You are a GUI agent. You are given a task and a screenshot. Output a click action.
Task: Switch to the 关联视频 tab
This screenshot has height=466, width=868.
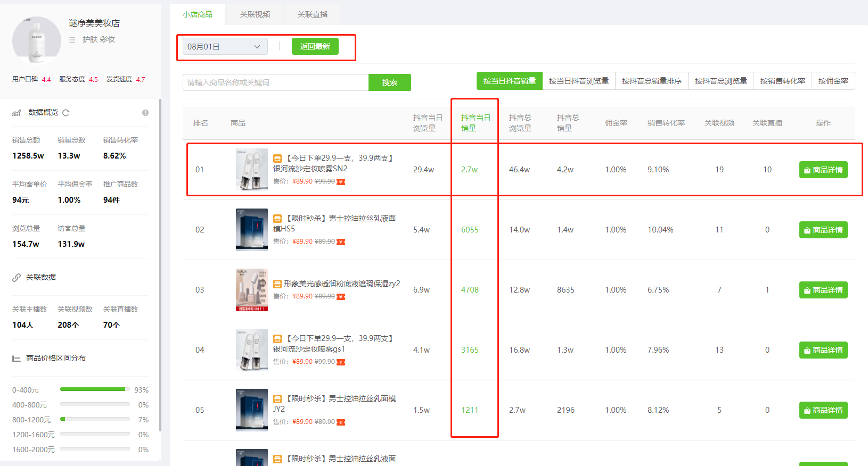pyautogui.click(x=255, y=14)
